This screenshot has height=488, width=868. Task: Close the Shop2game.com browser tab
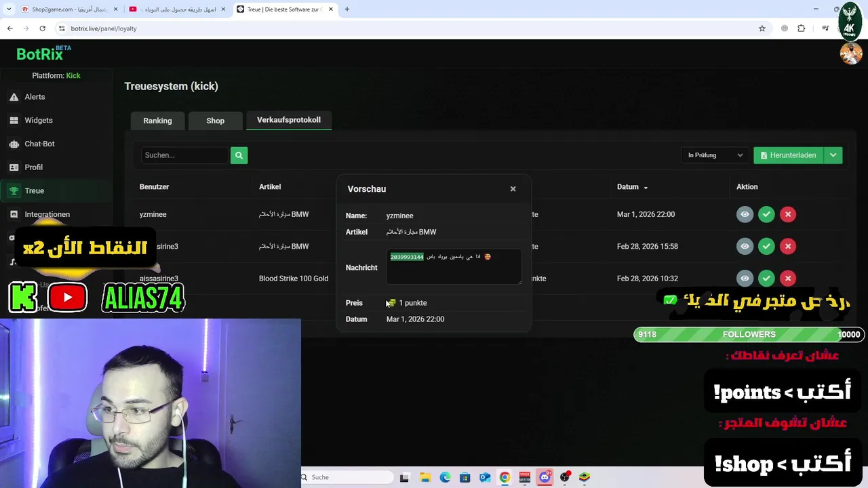115,9
